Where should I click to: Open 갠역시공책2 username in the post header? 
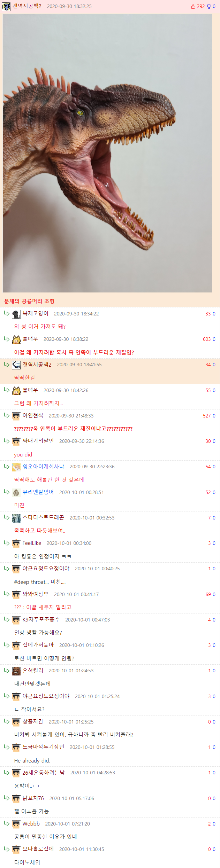pos(27,6)
